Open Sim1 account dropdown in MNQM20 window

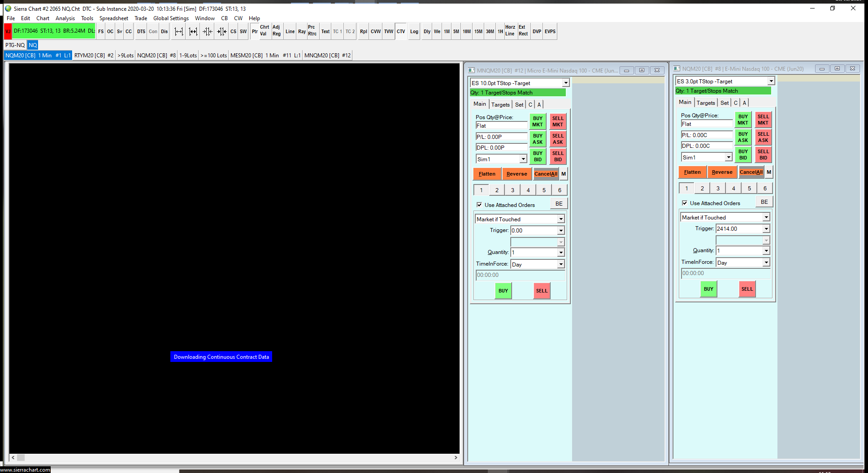523,159
